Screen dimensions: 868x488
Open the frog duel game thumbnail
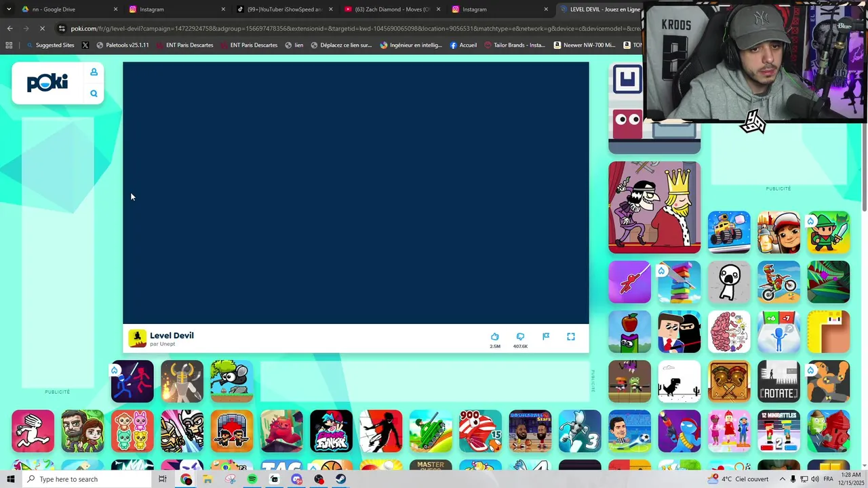tap(629, 382)
